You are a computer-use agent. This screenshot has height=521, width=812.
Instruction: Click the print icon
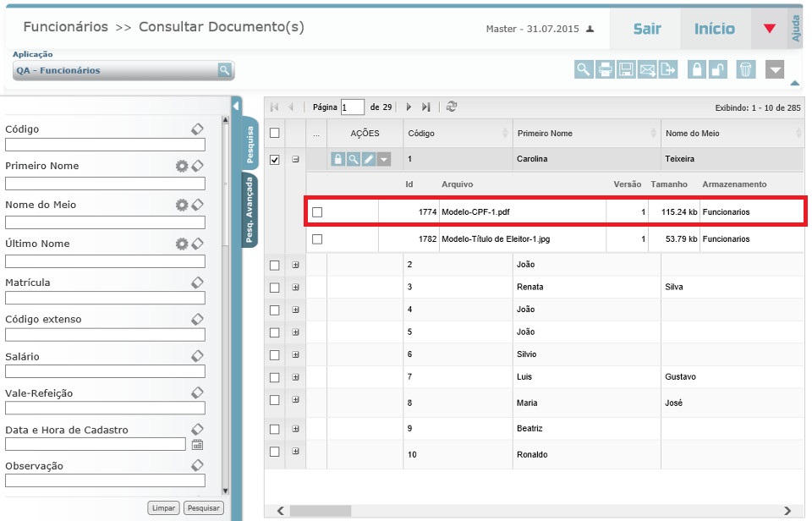pos(606,69)
